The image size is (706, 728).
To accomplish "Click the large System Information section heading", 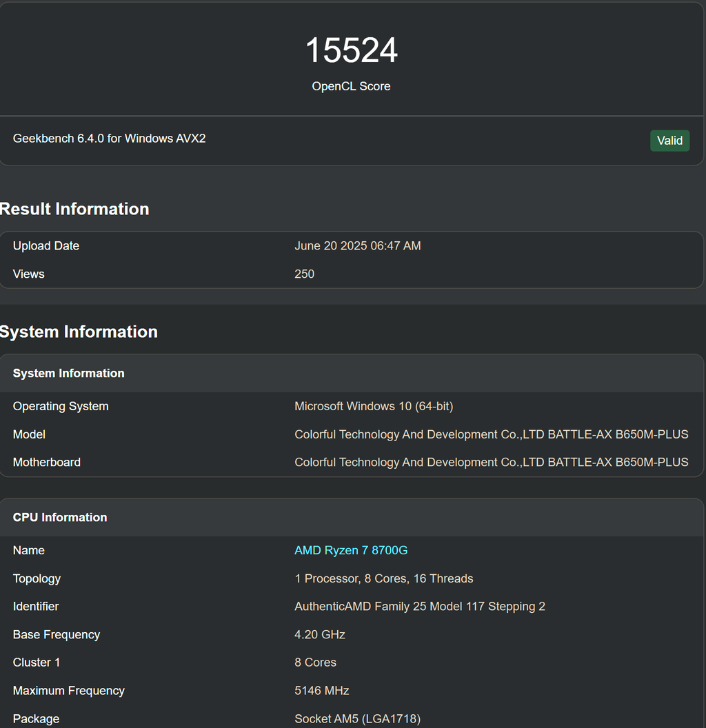I will [x=79, y=332].
